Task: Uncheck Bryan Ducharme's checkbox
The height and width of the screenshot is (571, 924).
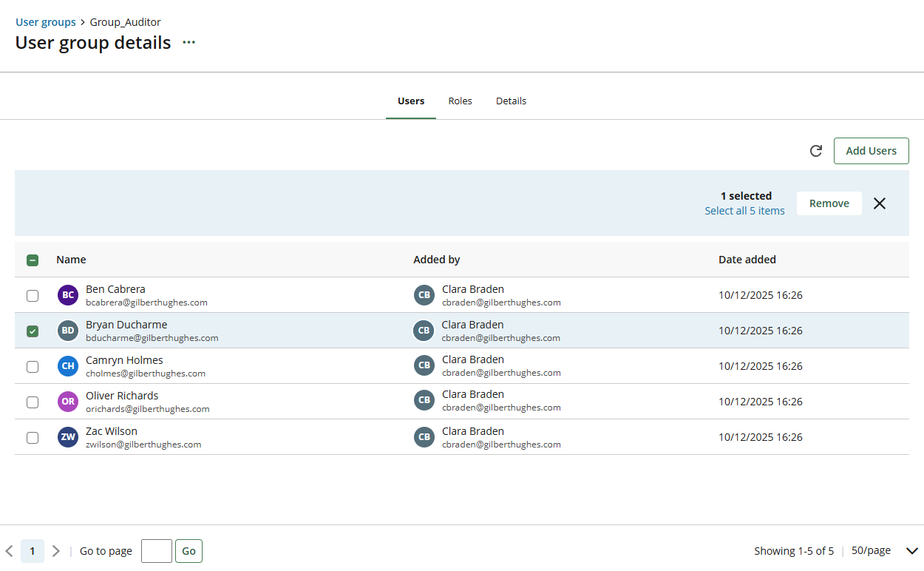Action: (33, 331)
